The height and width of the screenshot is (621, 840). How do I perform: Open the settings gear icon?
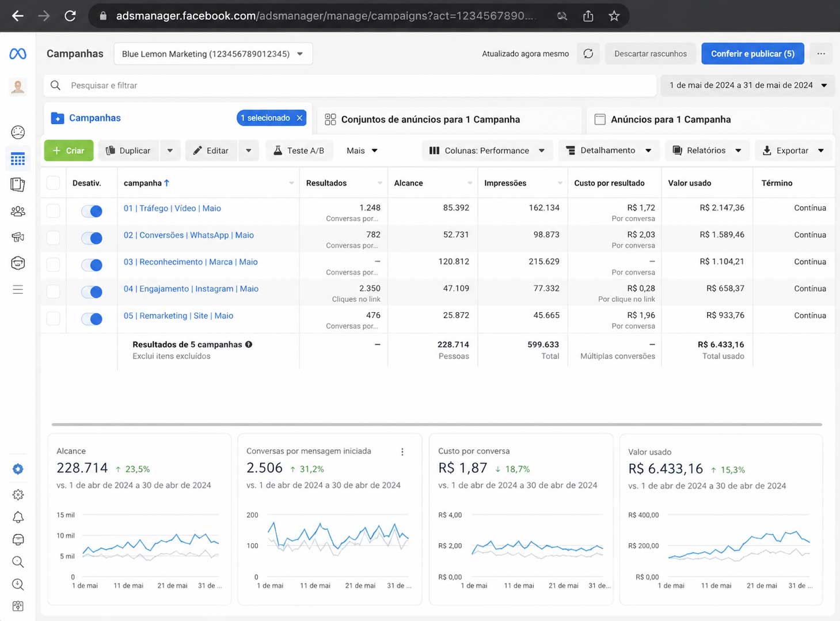[18, 494]
